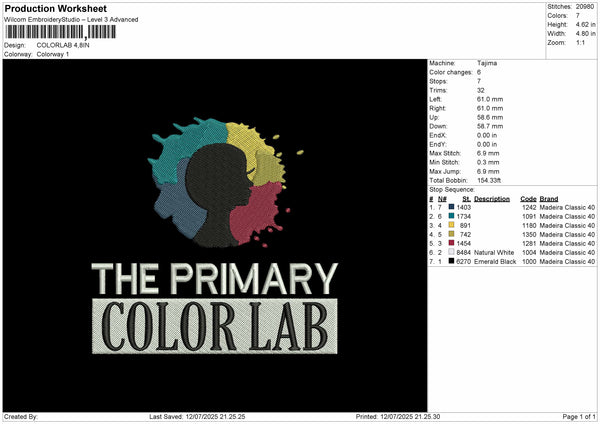Click the 'Left:' label

tap(435, 99)
